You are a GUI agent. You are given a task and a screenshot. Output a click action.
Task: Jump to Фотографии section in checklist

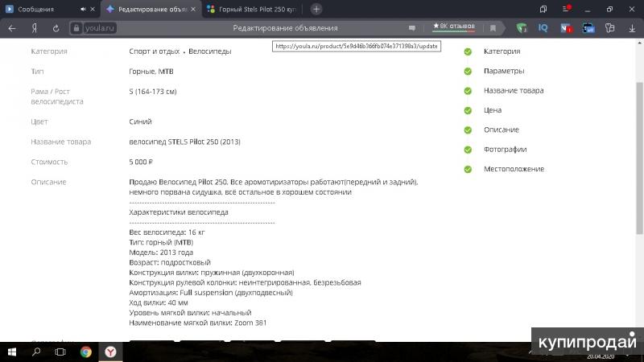pyautogui.click(x=505, y=150)
